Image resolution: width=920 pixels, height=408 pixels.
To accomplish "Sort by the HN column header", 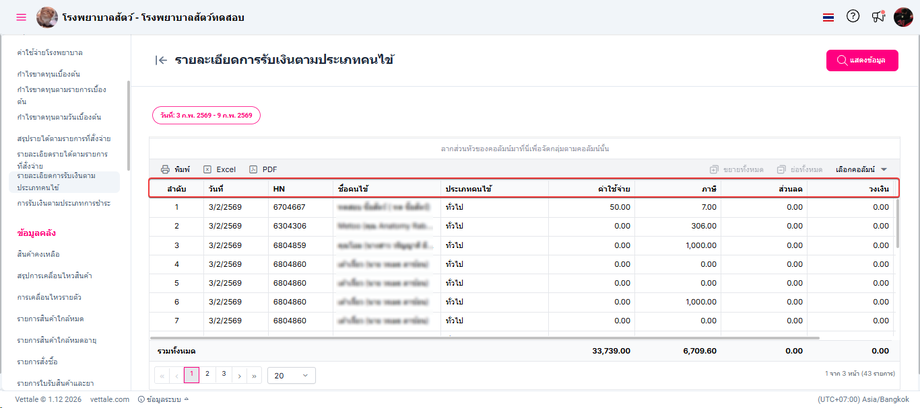I will [300, 188].
